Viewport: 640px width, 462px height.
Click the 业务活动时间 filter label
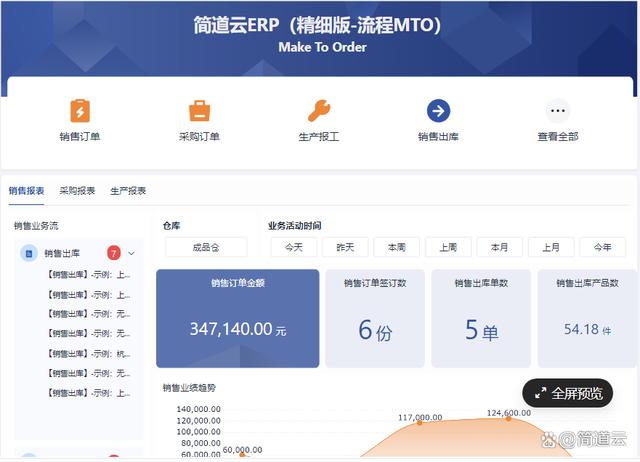(295, 226)
